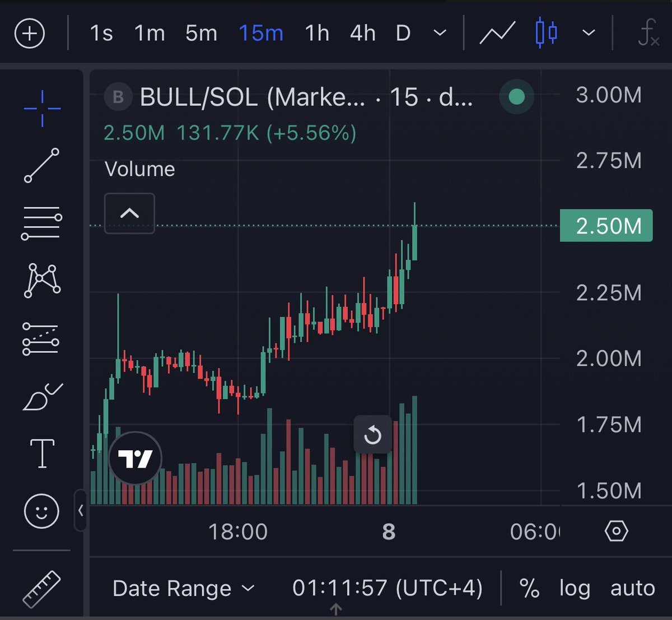Toggle percent scale mode
672x620 pixels.
[x=529, y=589]
